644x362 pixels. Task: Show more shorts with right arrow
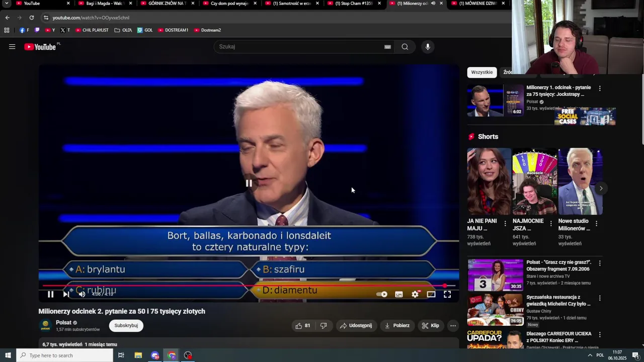click(x=601, y=189)
